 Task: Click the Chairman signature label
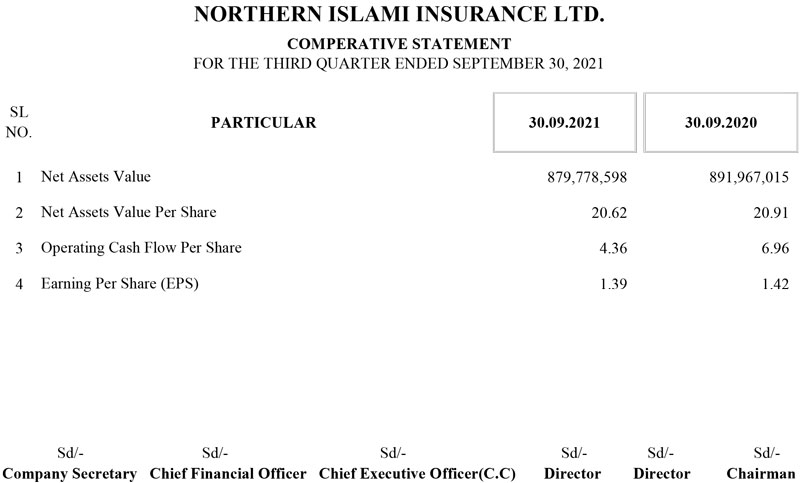pyautogui.click(x=761, y=473)
